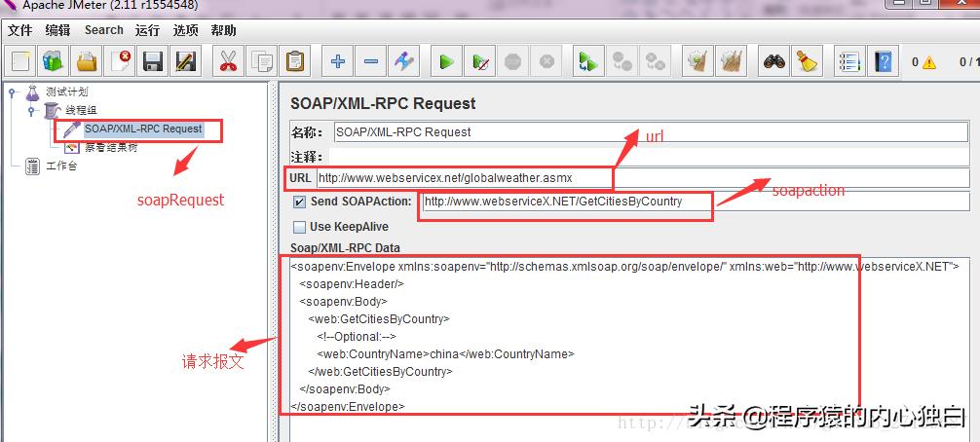The image size is (980, 442).
Task: Click the Remote start all icon
Action: 588,61
